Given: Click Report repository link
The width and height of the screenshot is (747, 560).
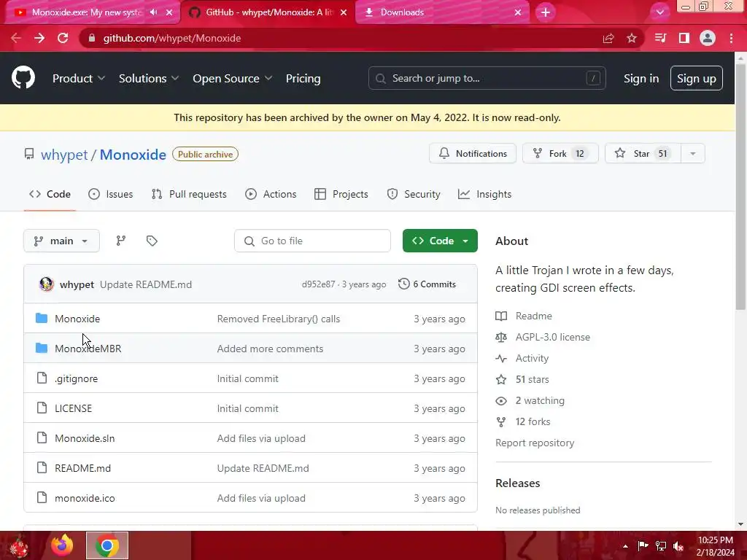Looking at the screenshot, I should [535, 443].
